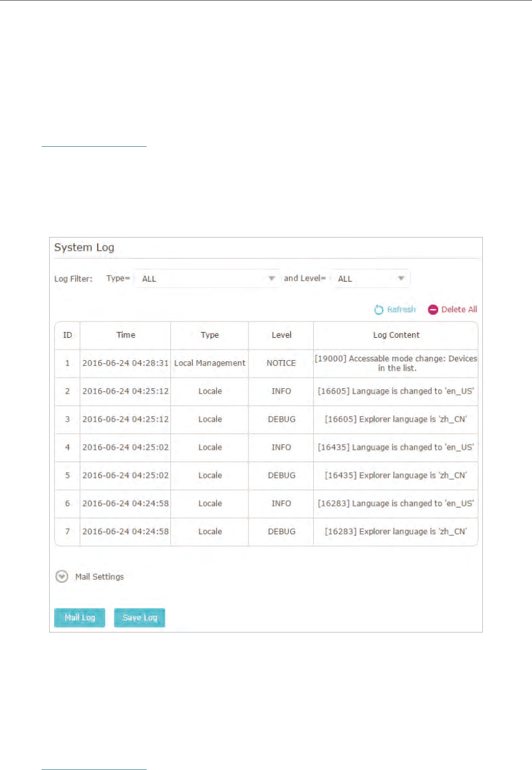
Task: Click the DEBUG level in row 7
Action: point(281,532)
